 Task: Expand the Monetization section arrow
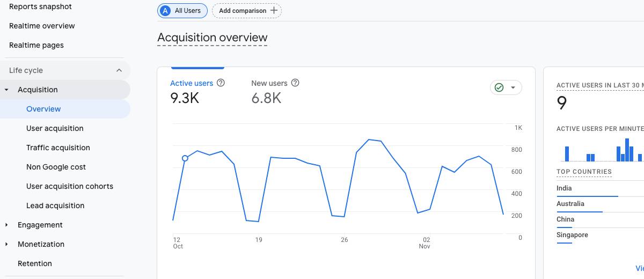point(6,245)
